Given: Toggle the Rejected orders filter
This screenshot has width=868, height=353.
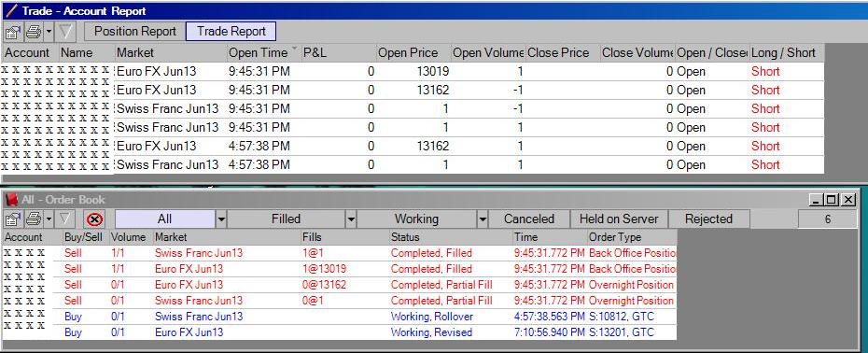Looking at the screenshot, I should (x=708, y=219).
